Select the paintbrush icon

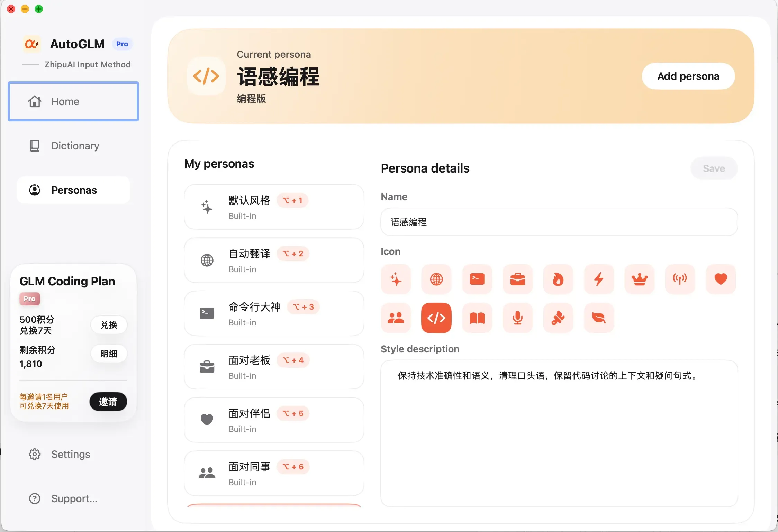558,318
